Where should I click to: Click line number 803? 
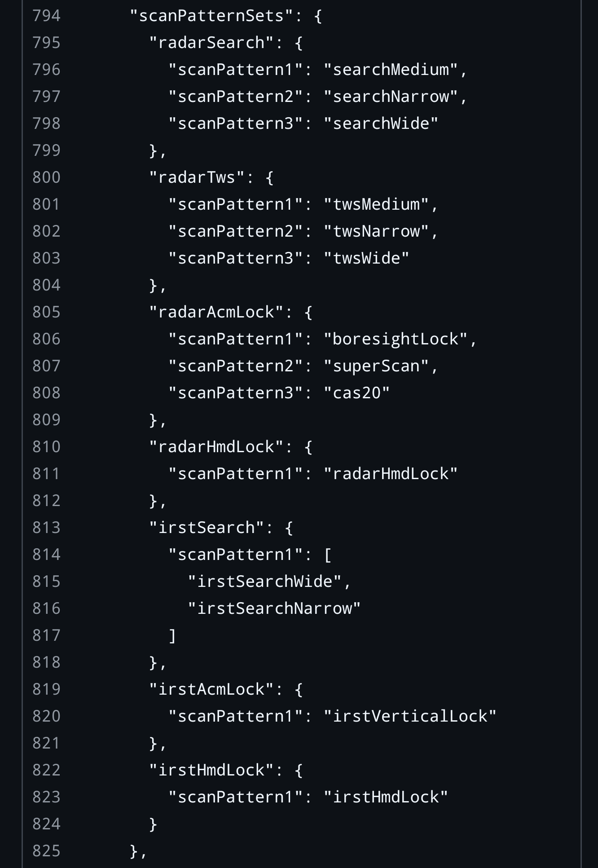coord(46,259)
